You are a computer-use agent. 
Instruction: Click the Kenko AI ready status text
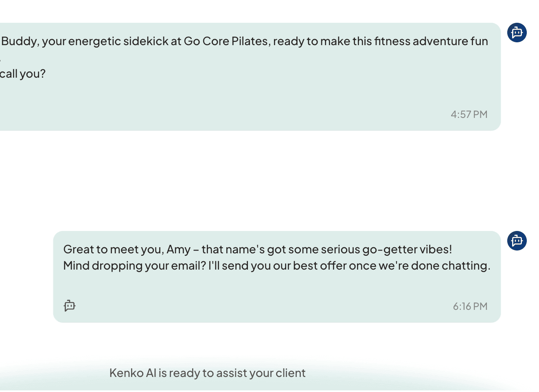coord(207,373)
